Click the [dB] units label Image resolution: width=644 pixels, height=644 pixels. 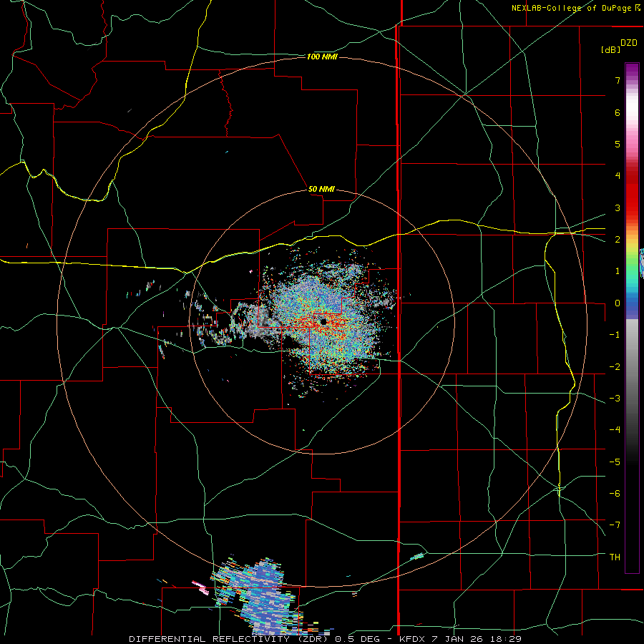pyautogui.click(x=611, y=49)
